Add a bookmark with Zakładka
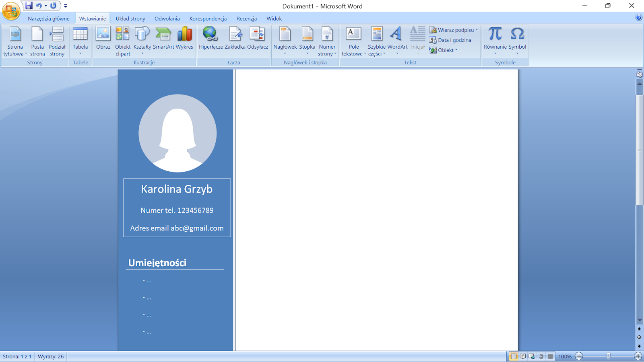The image size is (644, 362). (235, 39)
